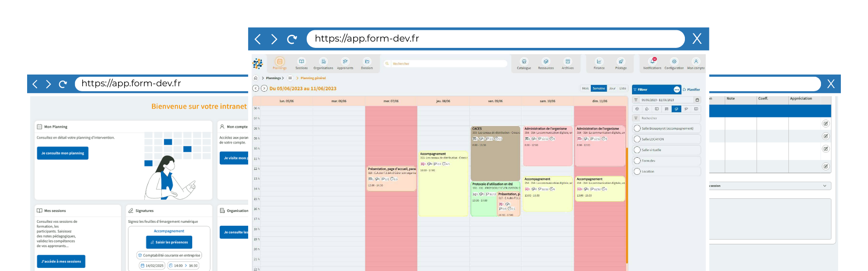Screen dimensions: 868x271
Task: Open the Catalogue icon
Action: [x=524, y=62]
